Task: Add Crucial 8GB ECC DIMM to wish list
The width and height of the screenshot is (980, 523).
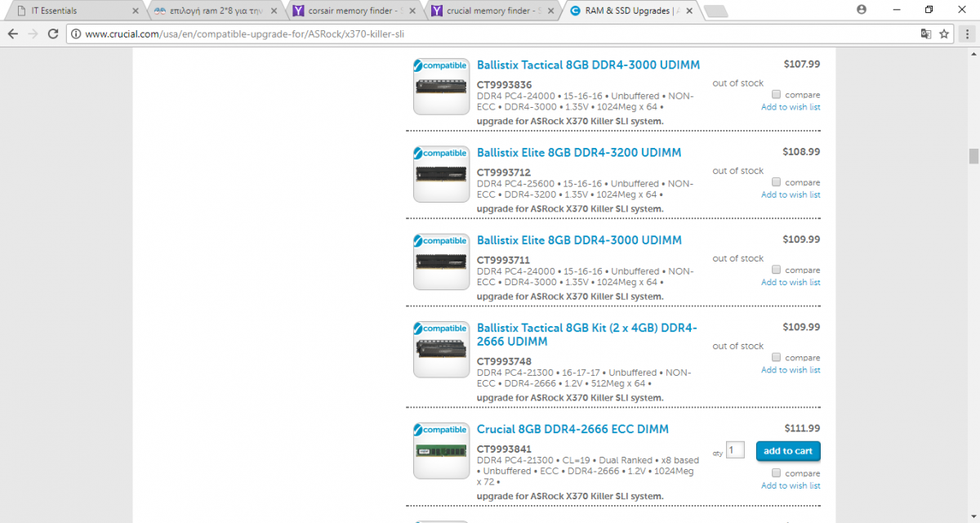Action: (791, 485)
